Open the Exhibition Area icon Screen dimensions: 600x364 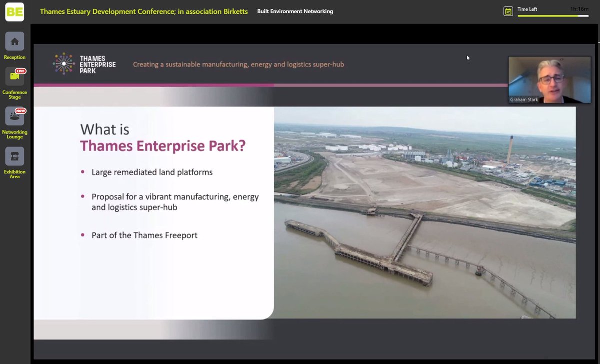[x=15, y=156]
